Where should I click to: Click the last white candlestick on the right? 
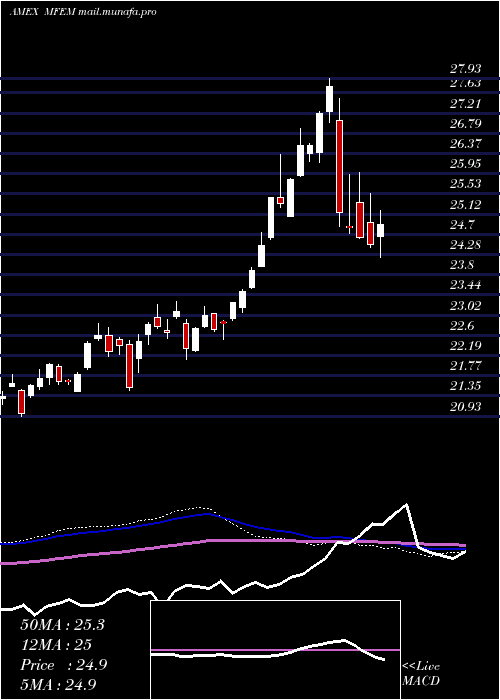point(380,230)
